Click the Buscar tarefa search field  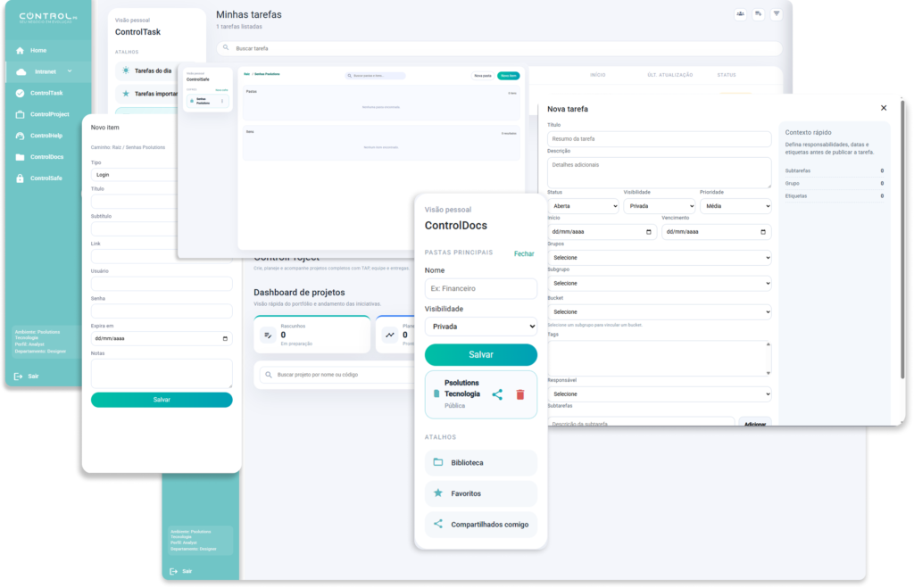[500, 48]
